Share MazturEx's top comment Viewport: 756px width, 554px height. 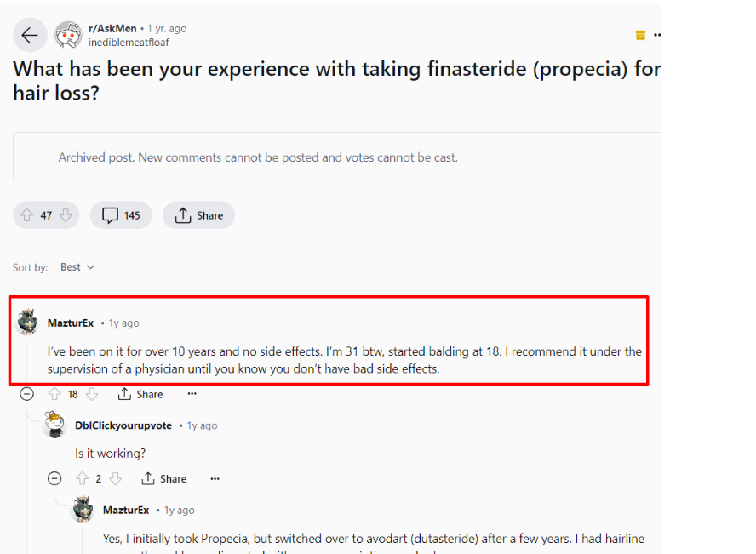[x=140, y=394]
